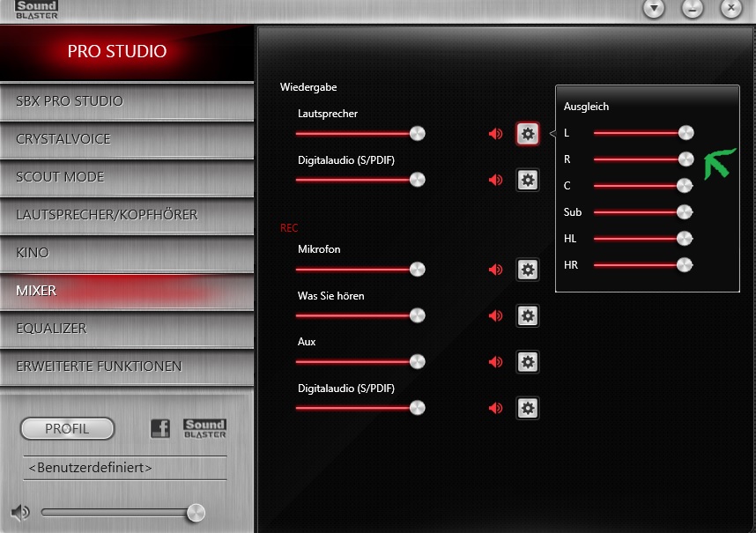Click the Sound Blaster title bar logo
The image size is (756, 533).
pyautogui.click(x=37, y=10)
